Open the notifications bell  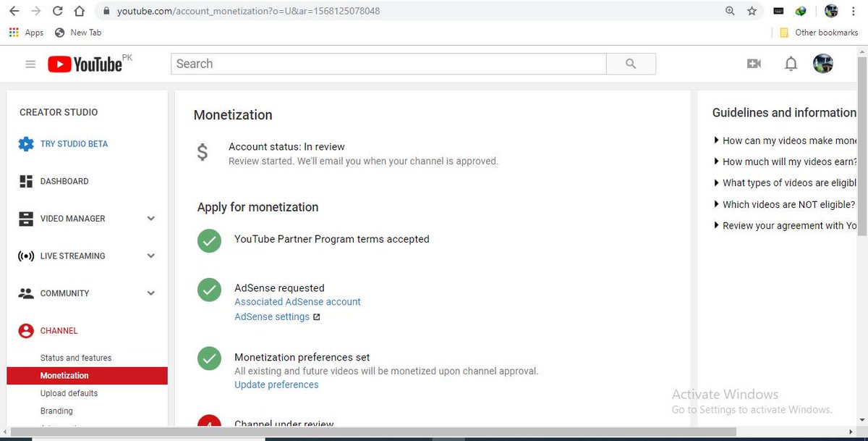coord(791,64)
